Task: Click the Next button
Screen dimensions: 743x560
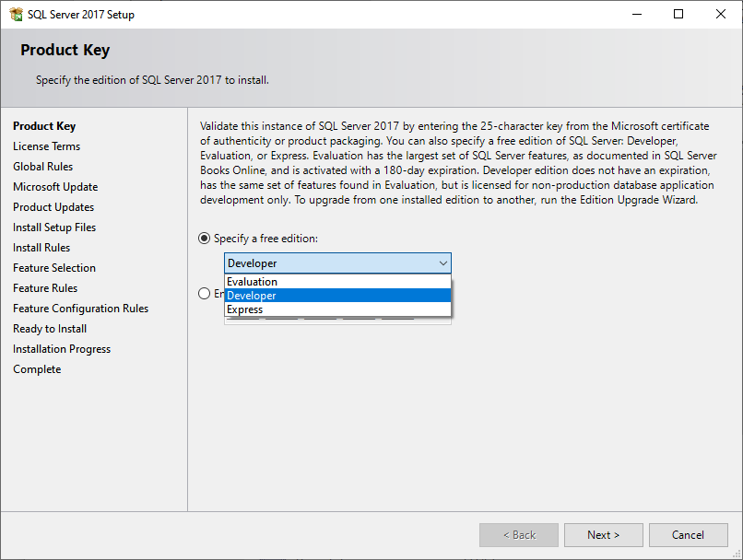Action: click(604, 535)
